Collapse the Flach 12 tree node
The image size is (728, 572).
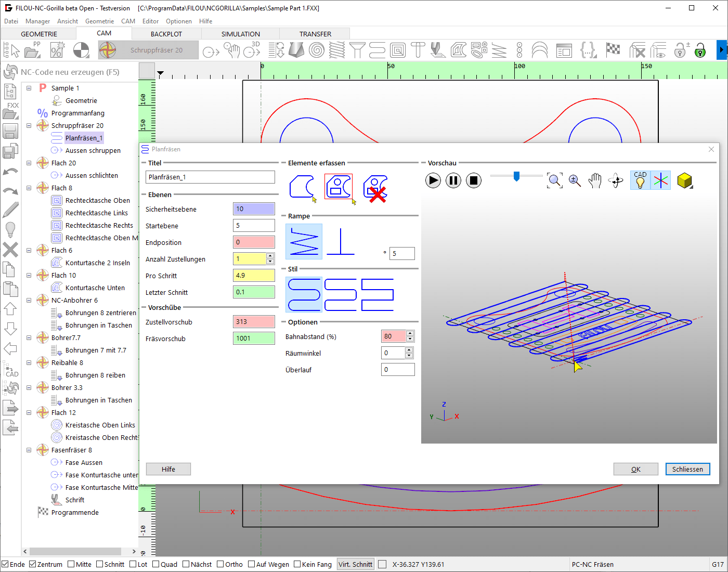pos(29,412)
